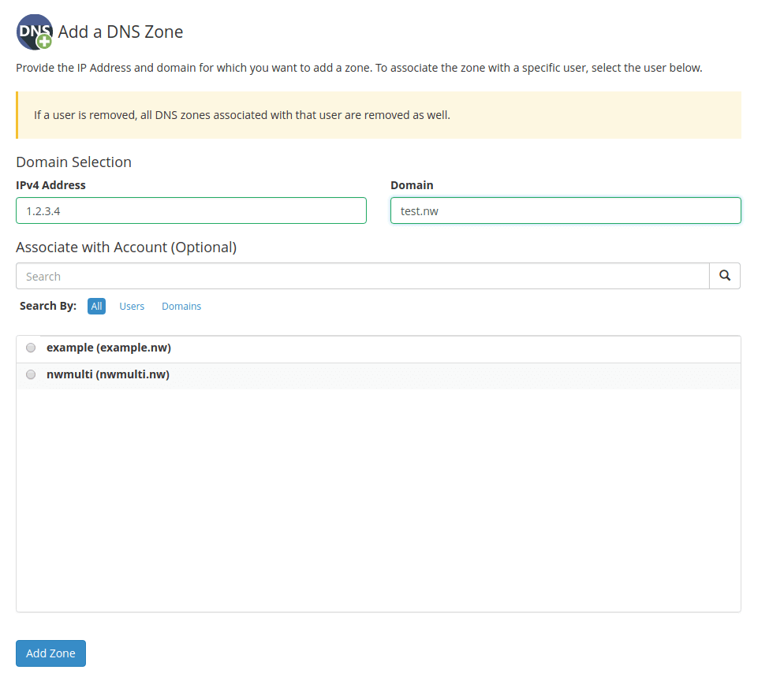This screenshot has height=681, width=784.
Task: Filter search by Domains
Action: click(181, 307)
